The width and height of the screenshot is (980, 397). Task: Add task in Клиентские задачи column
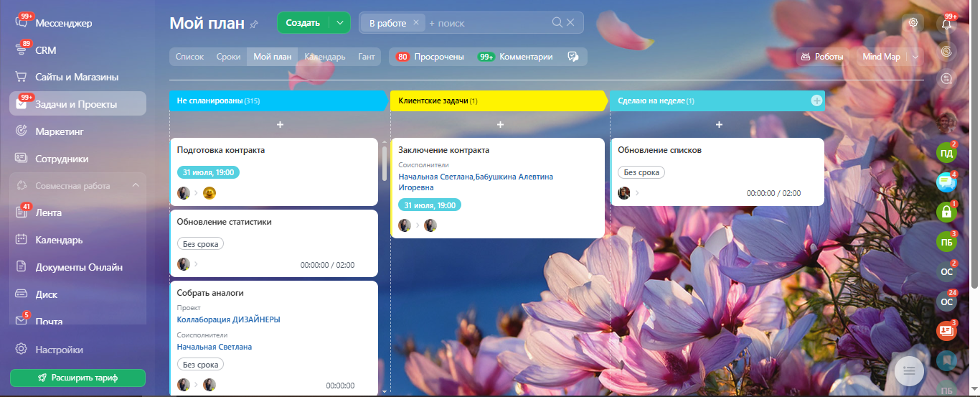[x=500, y=125]
